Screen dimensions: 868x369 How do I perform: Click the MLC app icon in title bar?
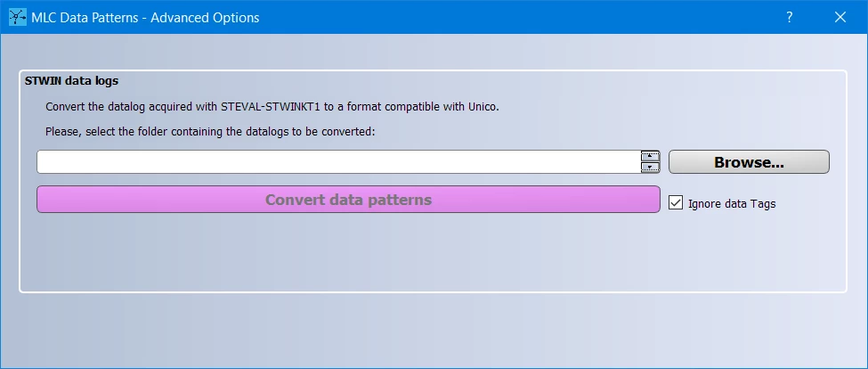pos(18,17)
